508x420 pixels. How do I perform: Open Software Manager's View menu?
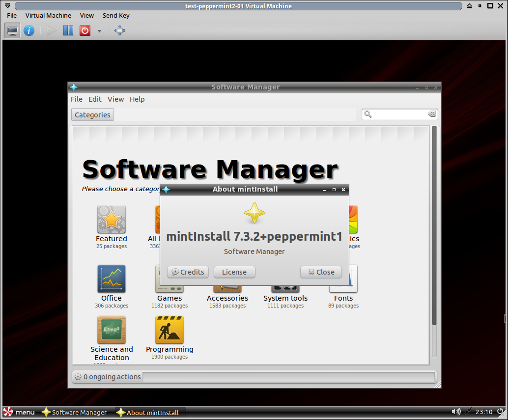tap(115, 99)
